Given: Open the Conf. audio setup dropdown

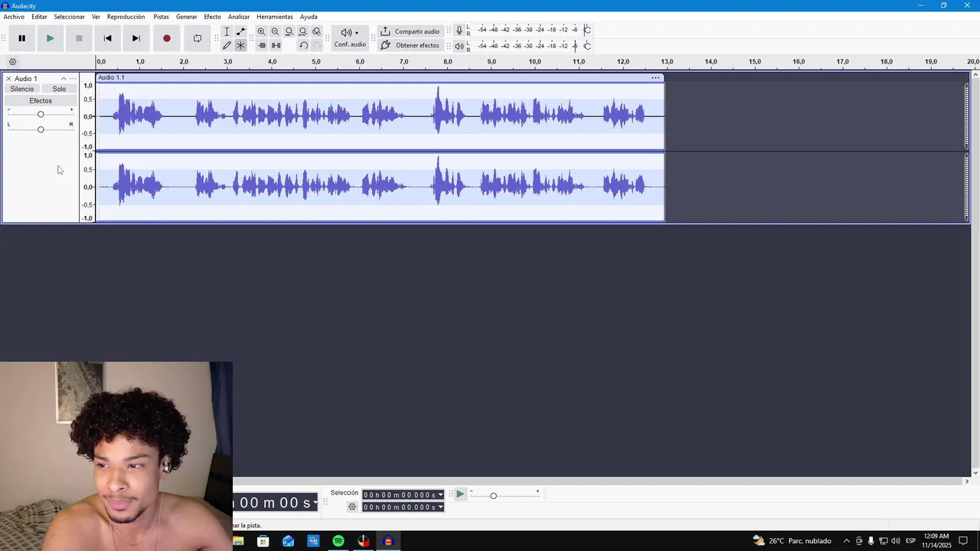Looking at the screenshot, I should point(350,37).
